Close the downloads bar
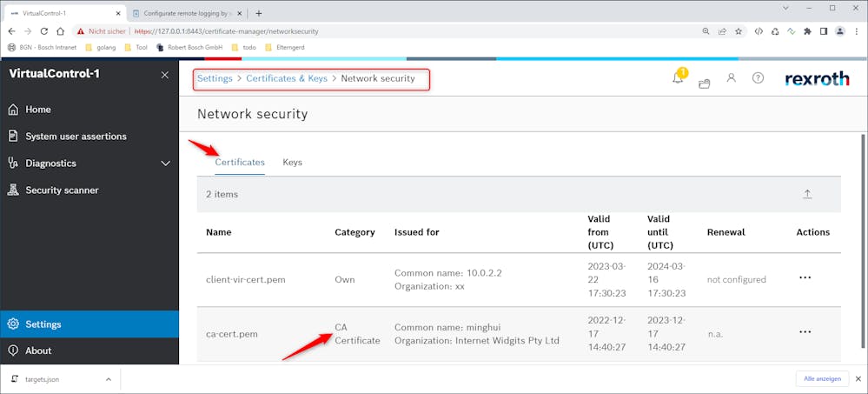The image size is (868, 394). pos(858,379)
